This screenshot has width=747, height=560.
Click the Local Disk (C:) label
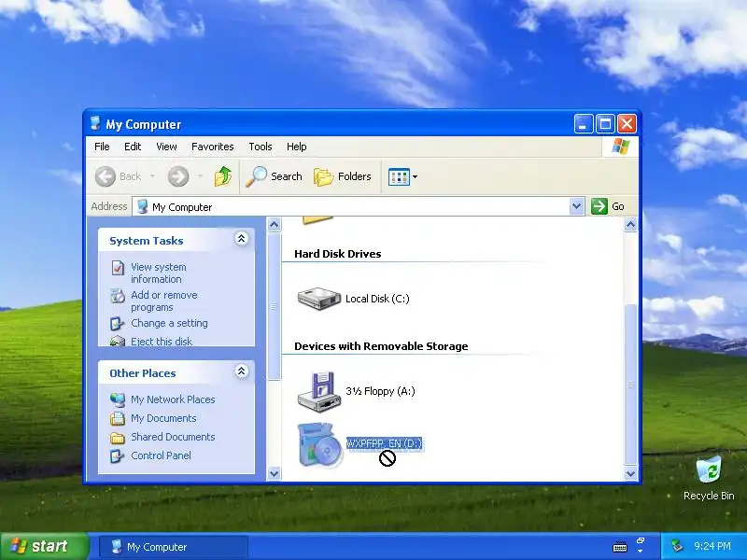coord(377,299)
